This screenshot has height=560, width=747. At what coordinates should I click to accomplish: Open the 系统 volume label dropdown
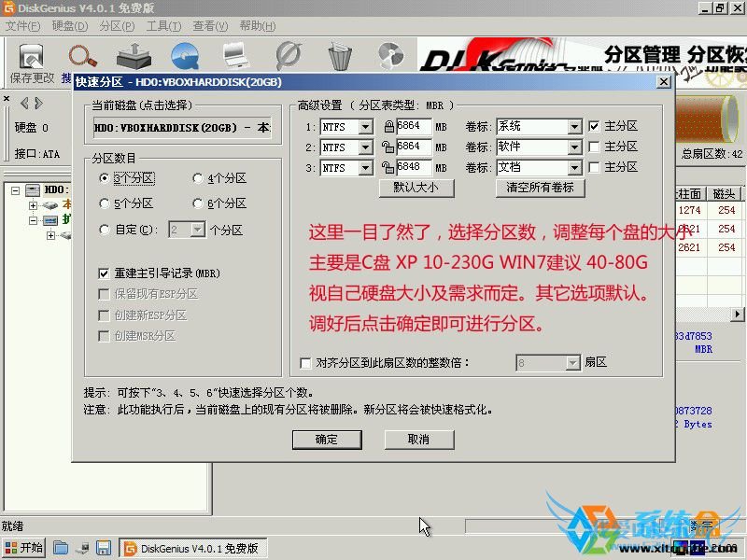(574, 127)
